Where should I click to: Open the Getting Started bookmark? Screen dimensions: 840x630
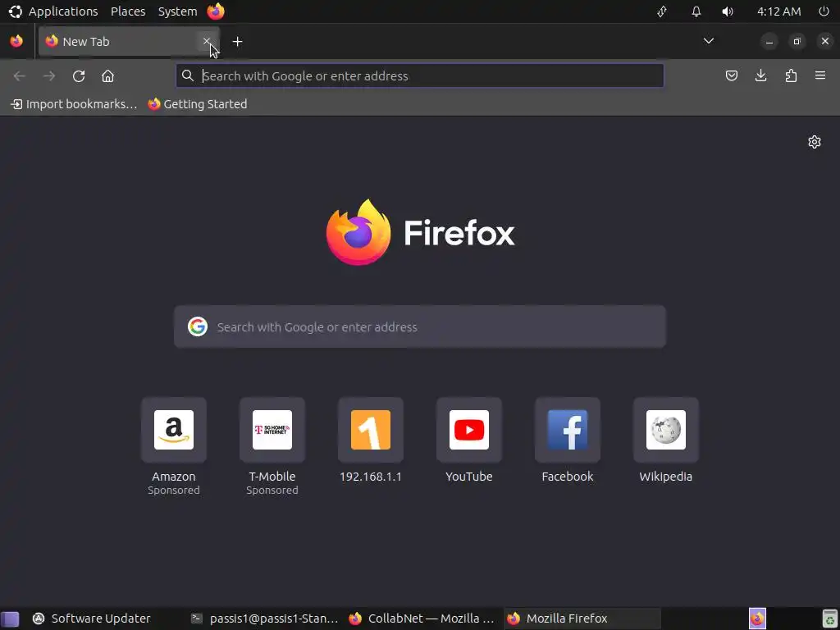pyautogui.click(x=198, y=104)
